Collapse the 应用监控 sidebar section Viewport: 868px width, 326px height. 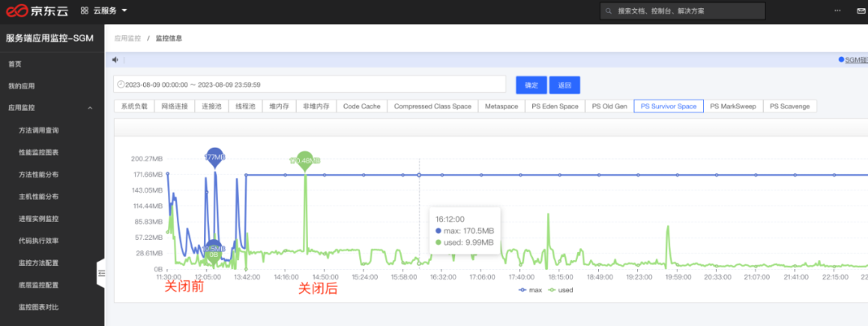point(90,108)
